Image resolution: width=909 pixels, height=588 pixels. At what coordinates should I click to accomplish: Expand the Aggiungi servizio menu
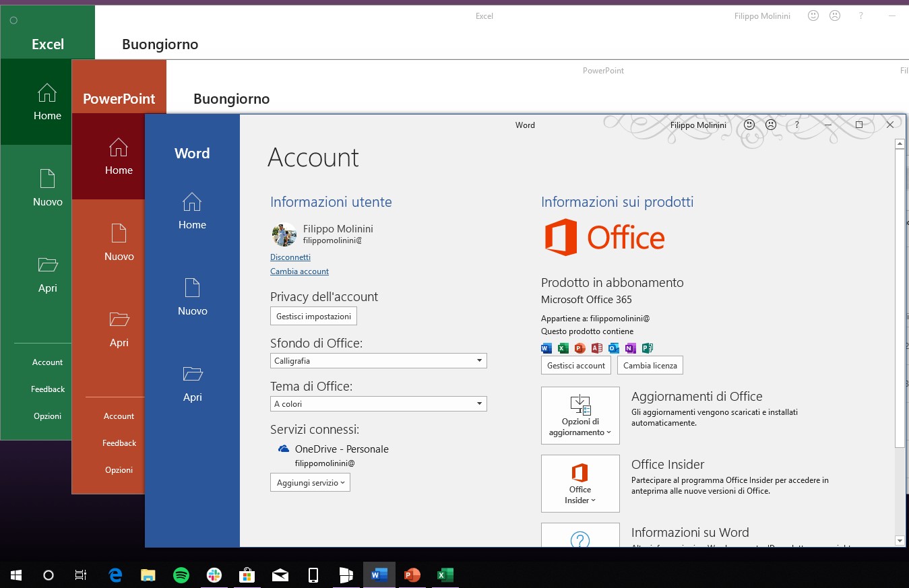[310, 482]
